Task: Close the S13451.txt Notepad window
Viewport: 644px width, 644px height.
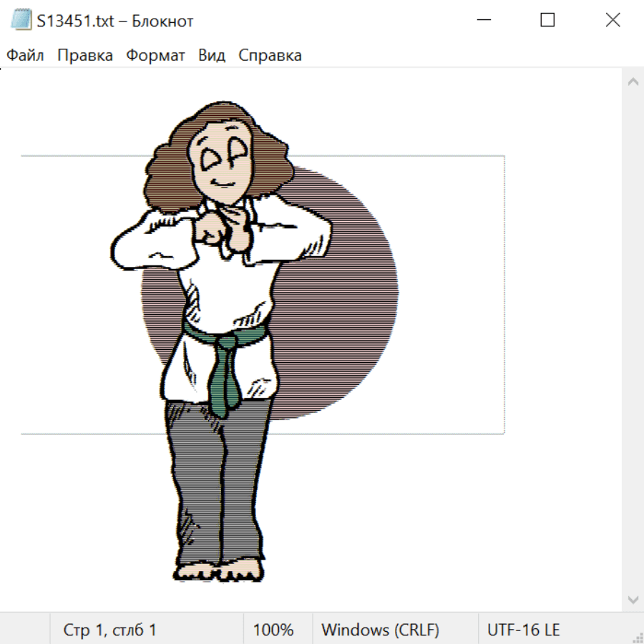Action: [613, 21]
